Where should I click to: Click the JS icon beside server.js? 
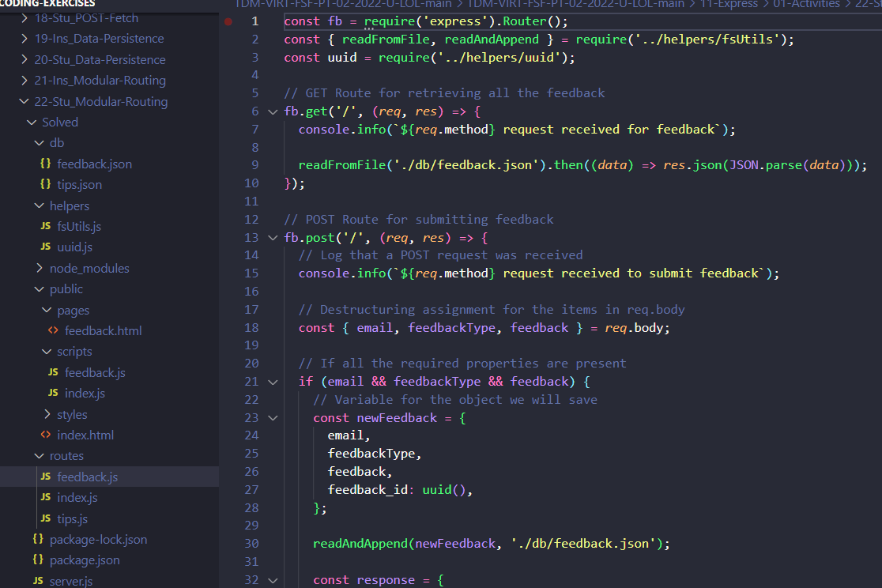[38, 581]
